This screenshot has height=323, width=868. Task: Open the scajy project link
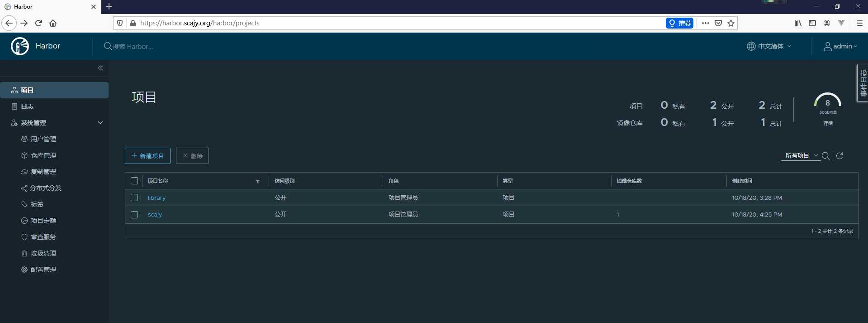pos(155,214)
